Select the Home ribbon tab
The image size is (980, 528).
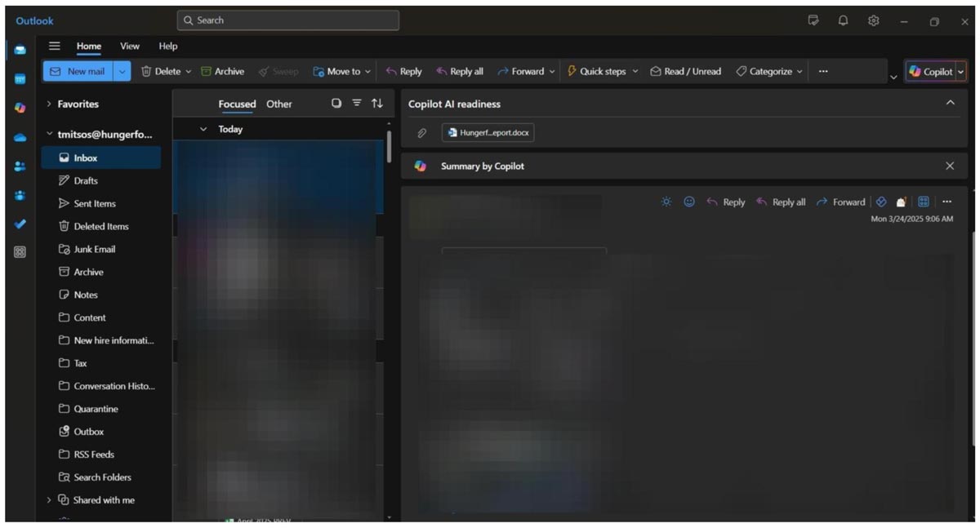pos(89,47)
